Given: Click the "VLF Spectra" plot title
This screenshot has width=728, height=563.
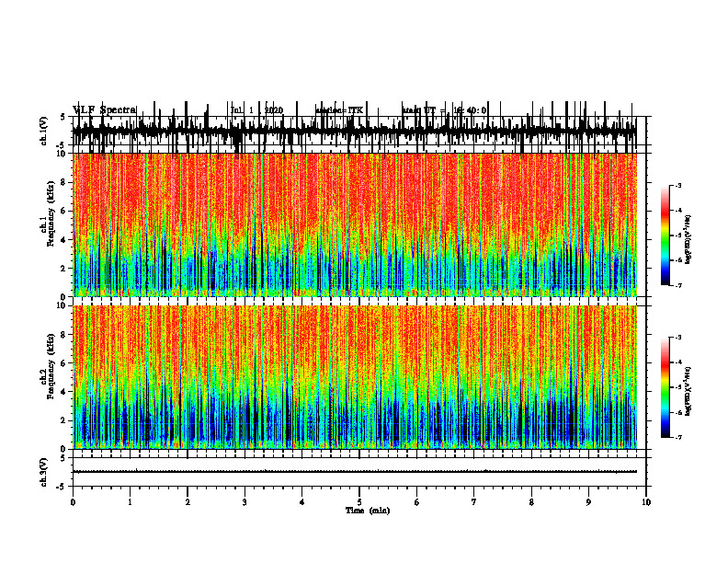Looking at the screenshot, I should [x=105, y=110].
